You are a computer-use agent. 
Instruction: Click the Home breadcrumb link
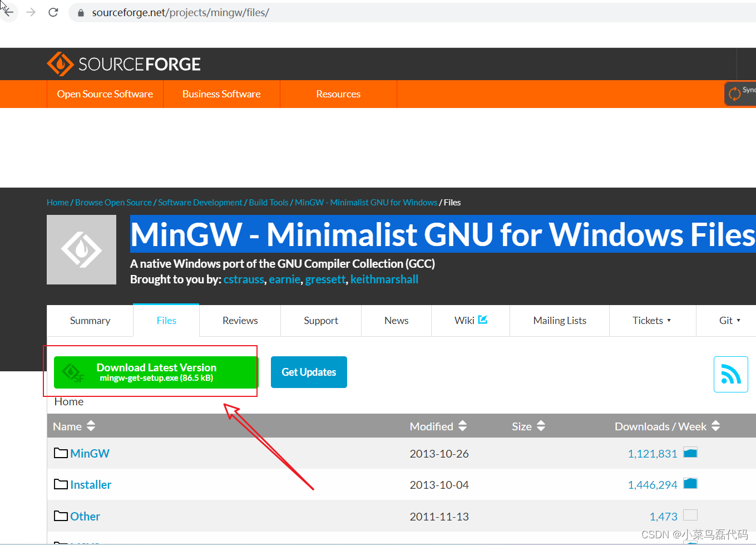pyautogui.click(x=58, y=203)
